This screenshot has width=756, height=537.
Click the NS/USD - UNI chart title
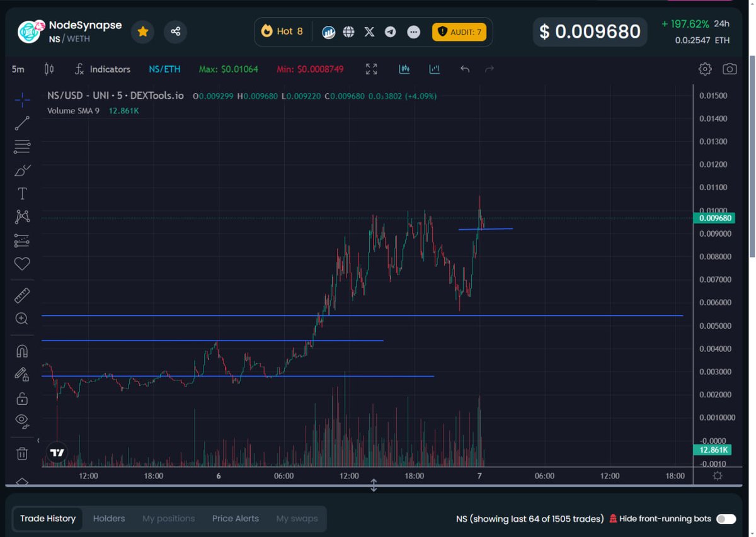tap(116, 96)
